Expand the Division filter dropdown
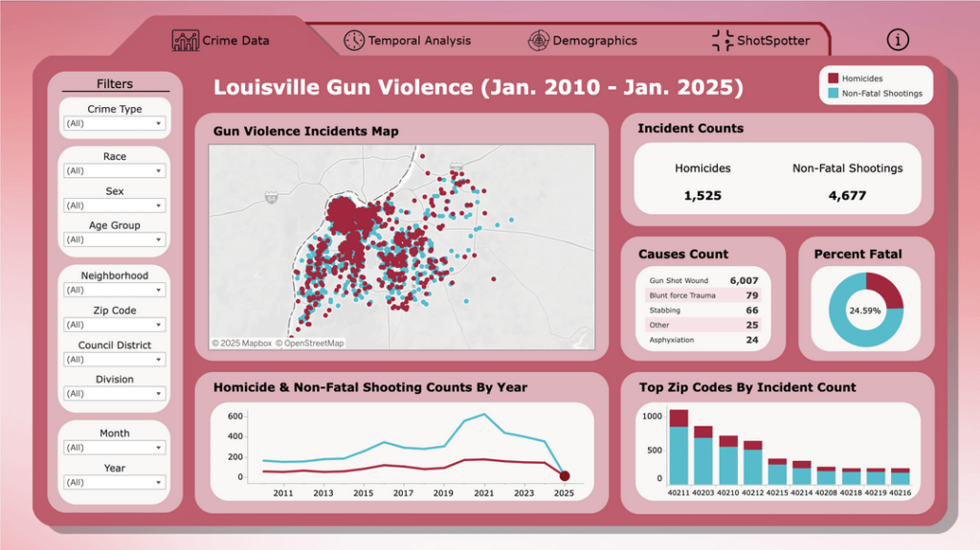This screenshot has width=980, height=550. click(115, 394)
